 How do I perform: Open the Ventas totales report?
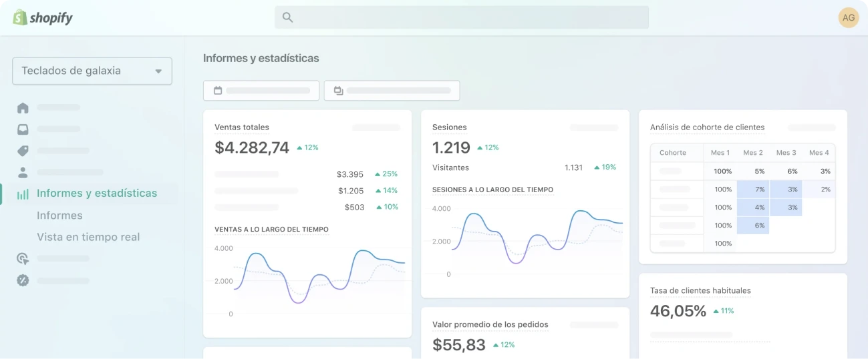coord(242,127)
